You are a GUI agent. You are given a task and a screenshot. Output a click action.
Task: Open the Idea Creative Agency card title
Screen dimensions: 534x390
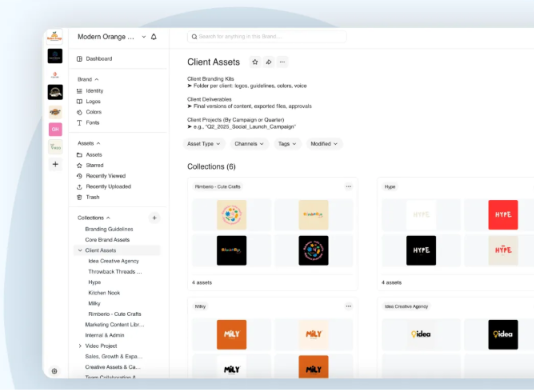point(406,307)
